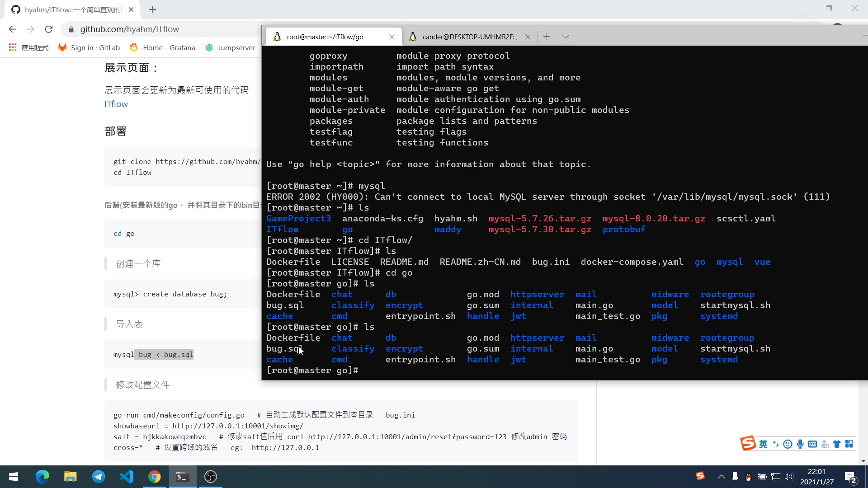
Task: Open the Sogou soft keyboard
Action: [x=812, y=444]
